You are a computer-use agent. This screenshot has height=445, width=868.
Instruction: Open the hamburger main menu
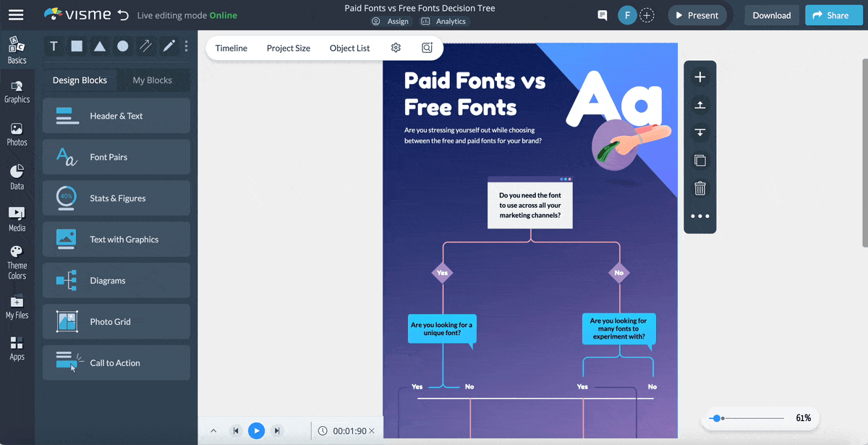point(16,15)
